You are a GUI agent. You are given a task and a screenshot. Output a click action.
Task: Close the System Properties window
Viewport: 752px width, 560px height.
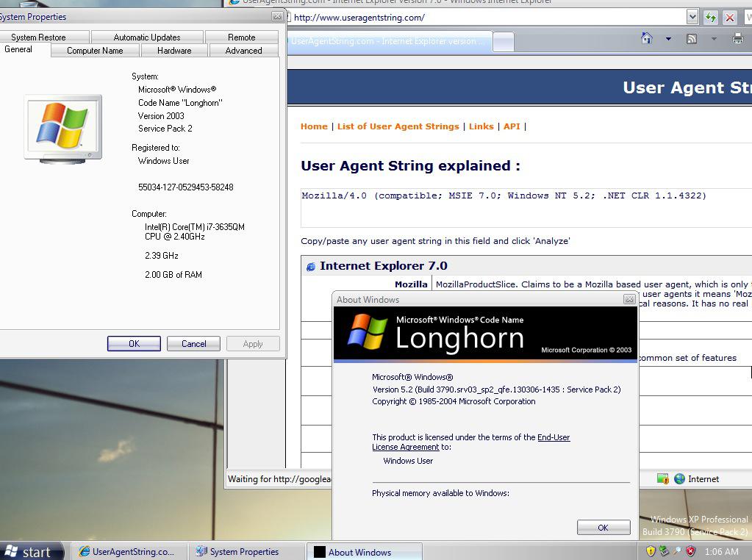pyautogui.click(x=277, y=16)
